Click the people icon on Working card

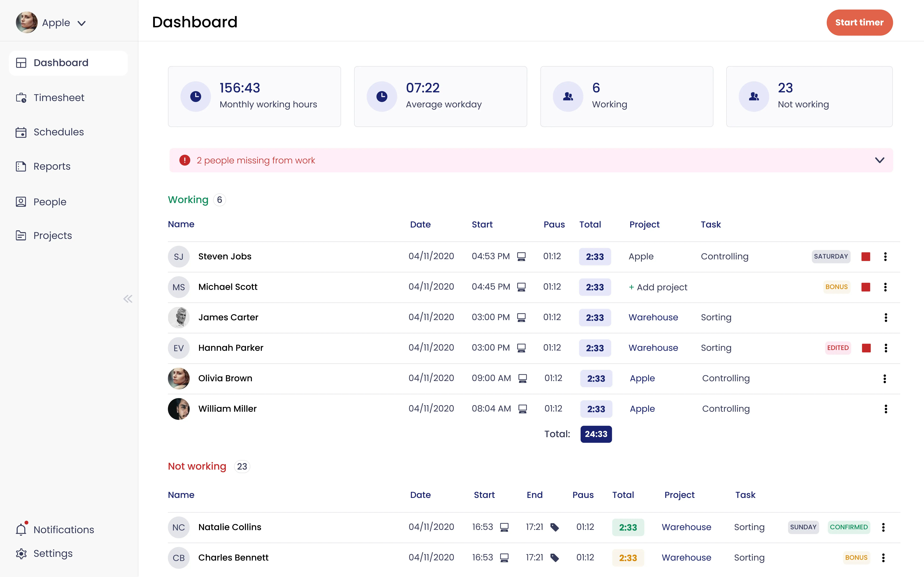click(568, 97)
